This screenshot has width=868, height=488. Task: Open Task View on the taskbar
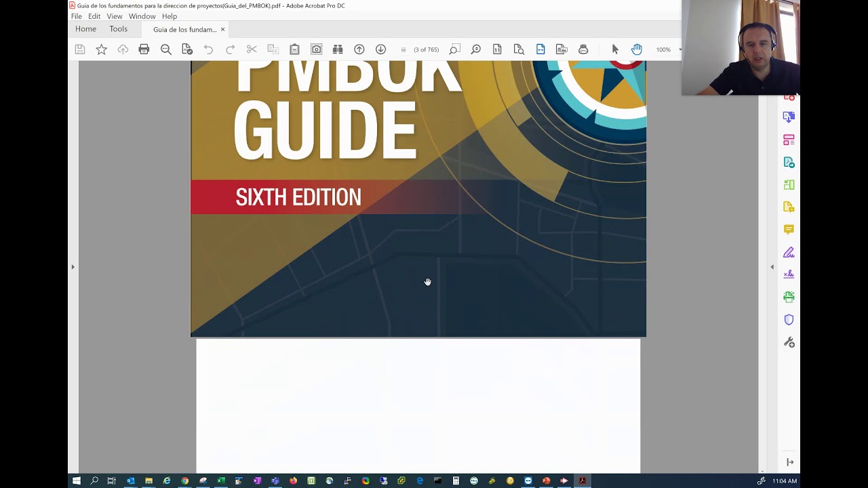[x=112, y=481]
